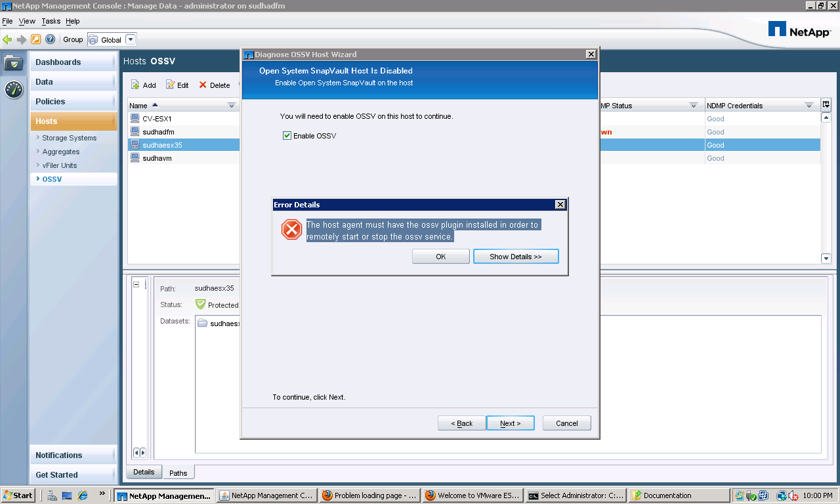Select Aggregates under Hosts
840x504 pixels.
(x=61, y=152)
